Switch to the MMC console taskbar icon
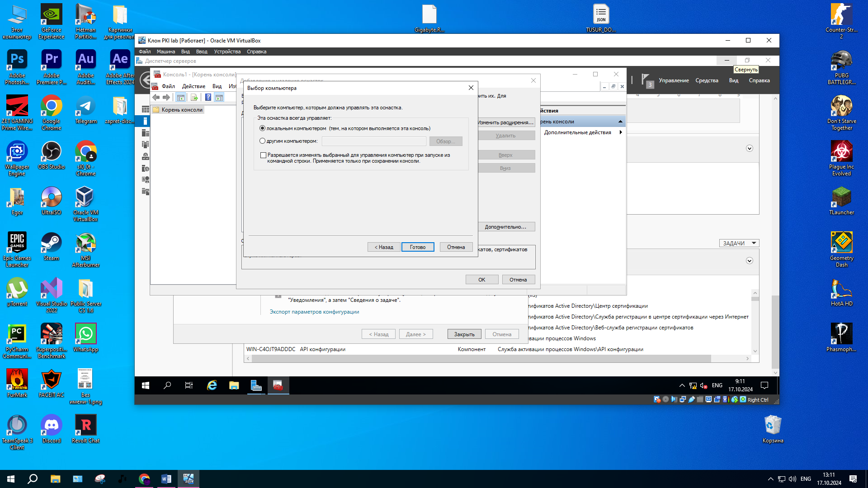The image size is (868, 488). click(x=278, y=385)
